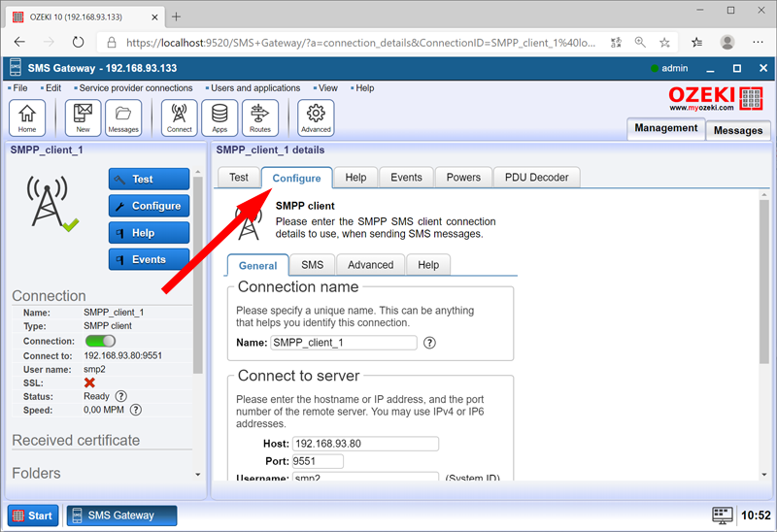Click the left panel scroll-down arrow
This screenshot has width=777, height=532.
click(x=198, y=475)
